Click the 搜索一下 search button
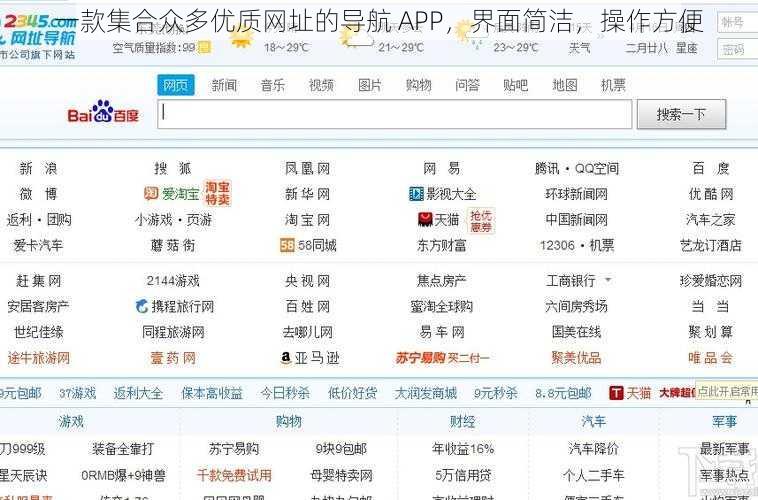 tap(682, 114)
